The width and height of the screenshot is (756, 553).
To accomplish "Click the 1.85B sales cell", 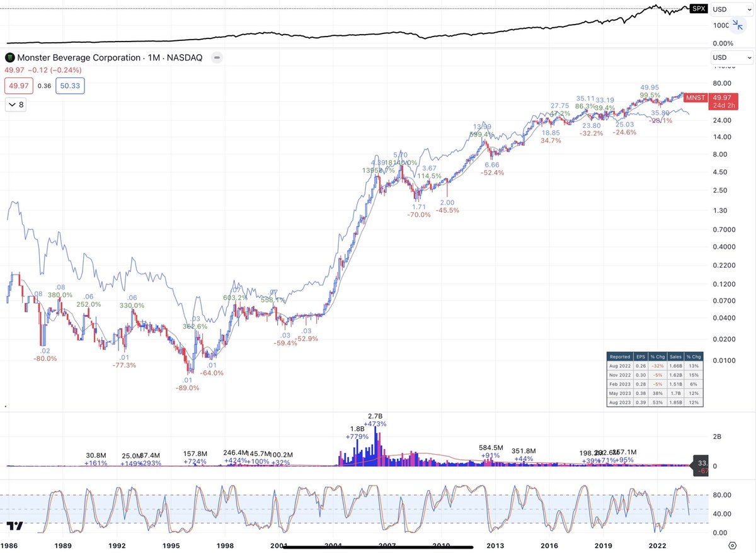I will [675, 401].
